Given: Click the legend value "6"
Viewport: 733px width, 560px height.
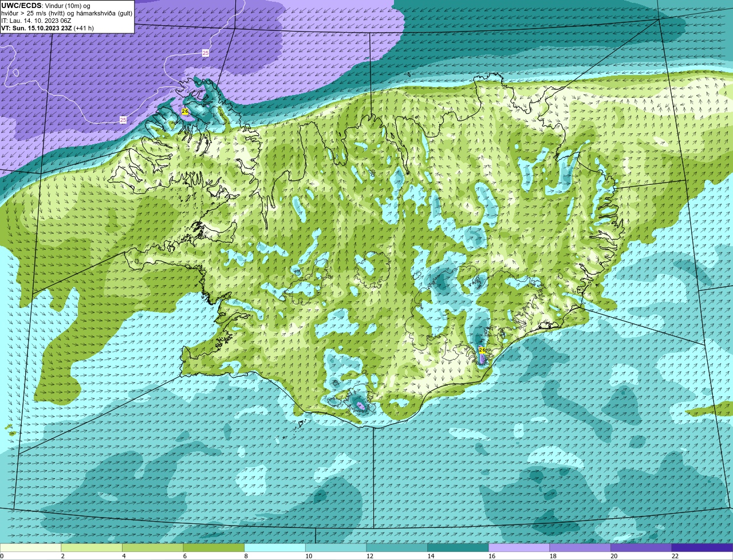Looking at the screenshot, I should [x=184, y=556].
